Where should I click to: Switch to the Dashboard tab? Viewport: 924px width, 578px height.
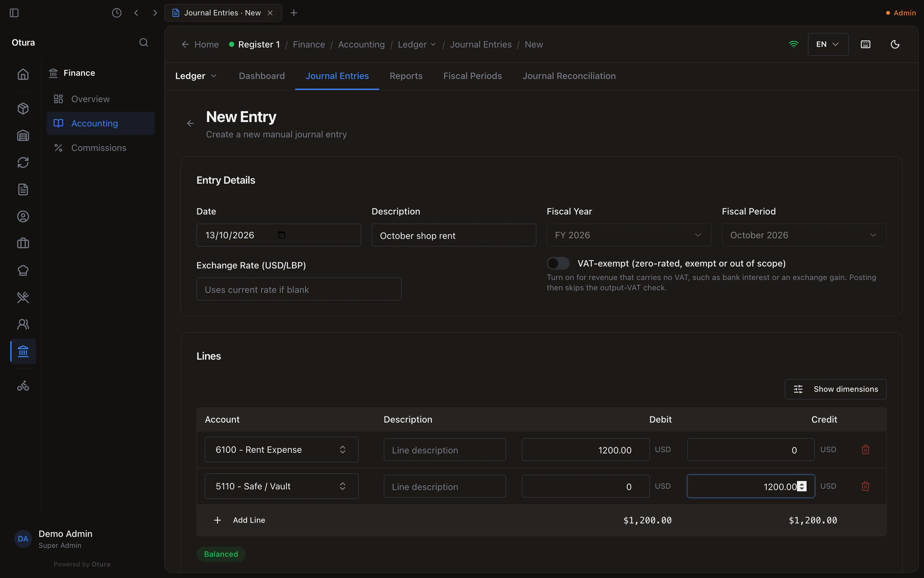(261, 76)
